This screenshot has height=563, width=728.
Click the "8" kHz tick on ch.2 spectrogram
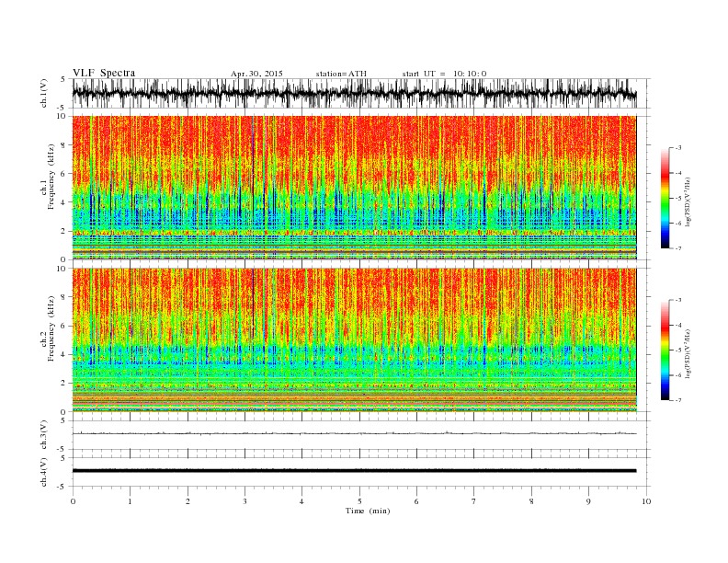coord(63,297)
